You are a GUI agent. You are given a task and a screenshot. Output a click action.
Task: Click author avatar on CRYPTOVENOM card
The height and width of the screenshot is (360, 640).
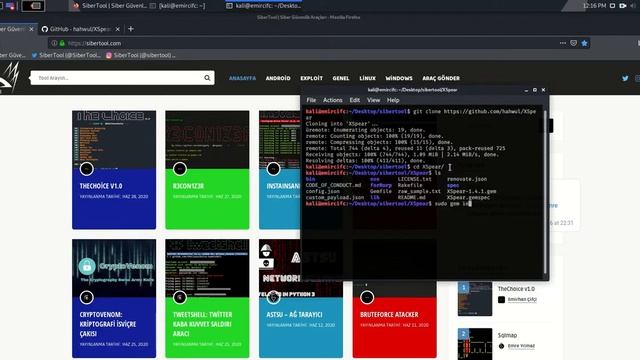click(87, 298)
